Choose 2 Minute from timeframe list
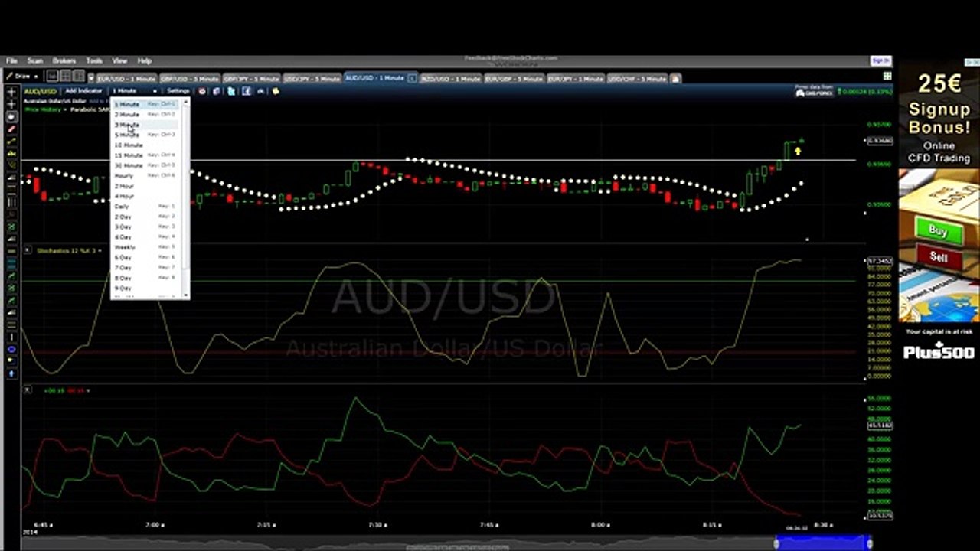 pyautogui.click(x=145, y=114)
